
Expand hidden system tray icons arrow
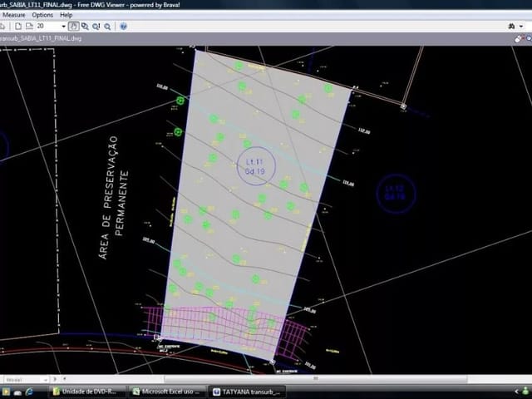point(516,392)
